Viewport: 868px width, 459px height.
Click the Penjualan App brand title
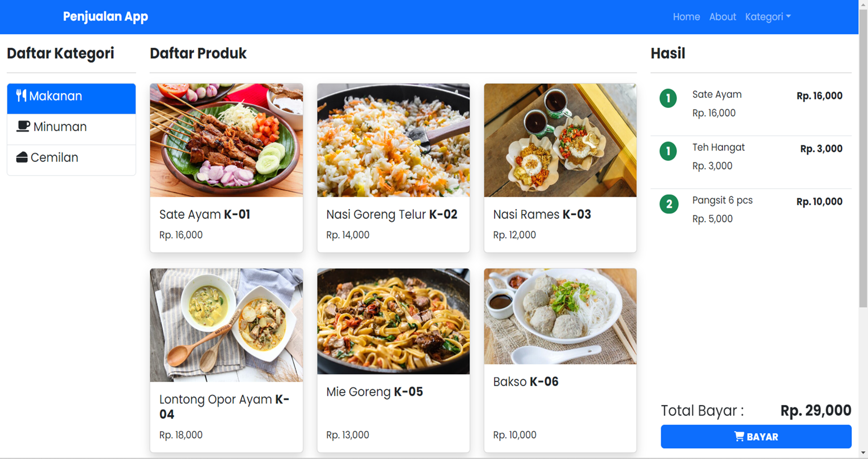pyautogui.click(x=105, y=17)
